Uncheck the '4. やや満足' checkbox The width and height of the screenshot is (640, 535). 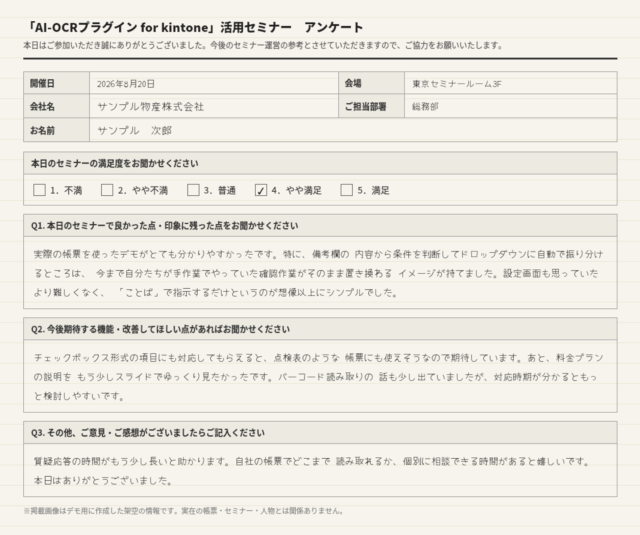click(x=261, y=190)
